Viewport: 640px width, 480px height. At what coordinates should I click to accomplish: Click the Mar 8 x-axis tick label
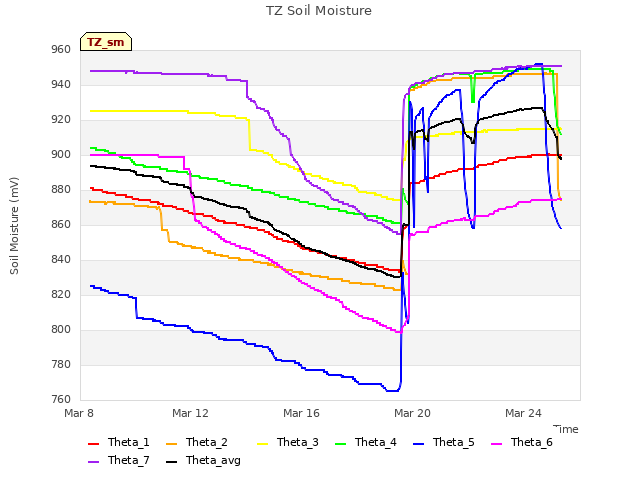pos(79,413)
